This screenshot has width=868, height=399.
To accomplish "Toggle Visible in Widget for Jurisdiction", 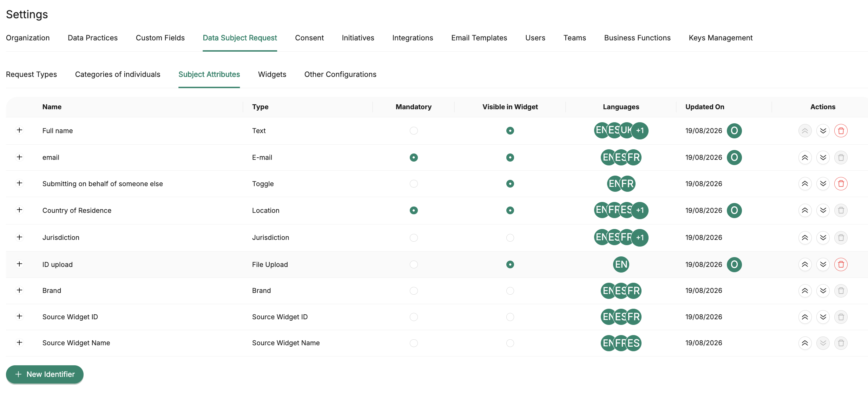I will click(x=510, y=238).
